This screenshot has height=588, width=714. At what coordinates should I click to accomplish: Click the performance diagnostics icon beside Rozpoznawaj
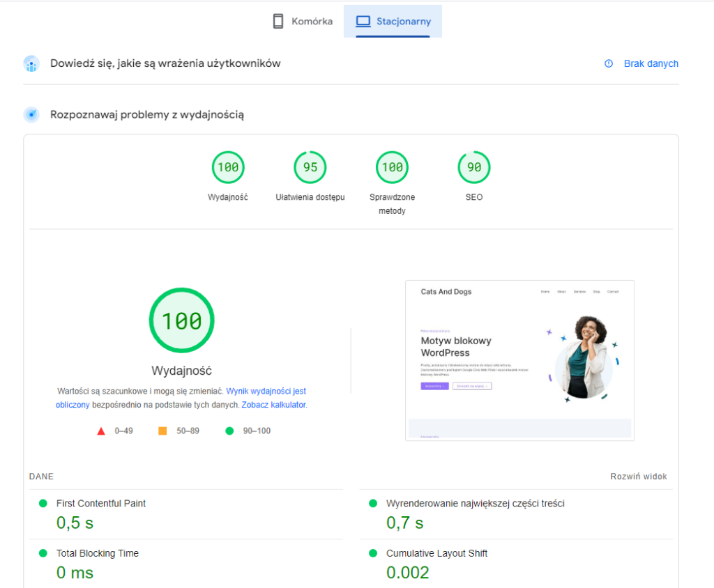(x=31, y=115)
